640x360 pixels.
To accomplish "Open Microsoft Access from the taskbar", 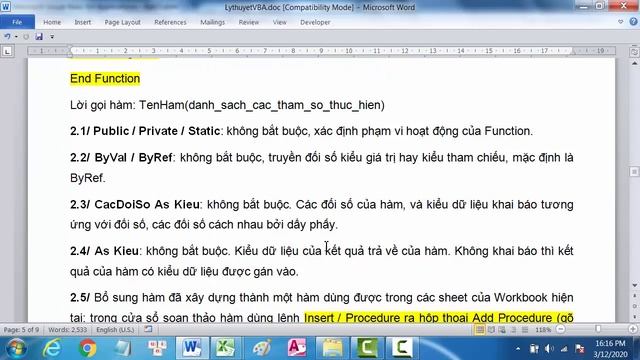I will pos(297,348).
